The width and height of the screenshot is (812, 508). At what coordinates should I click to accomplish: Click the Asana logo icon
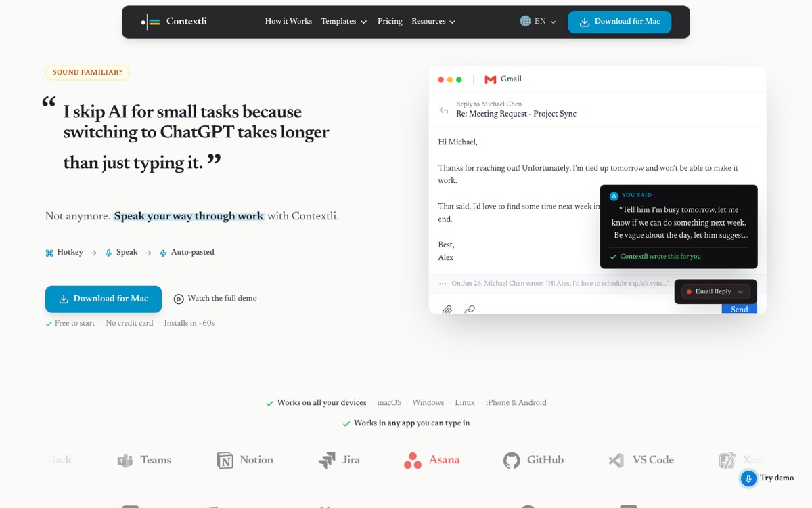tap(413, 461)
